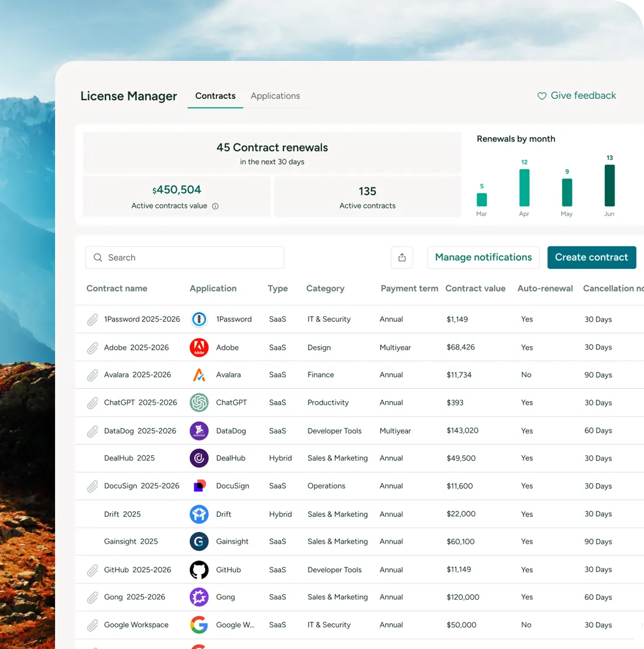Click the Drift application logo
This screenshot has height=649, width=644.
click(199, 514)
